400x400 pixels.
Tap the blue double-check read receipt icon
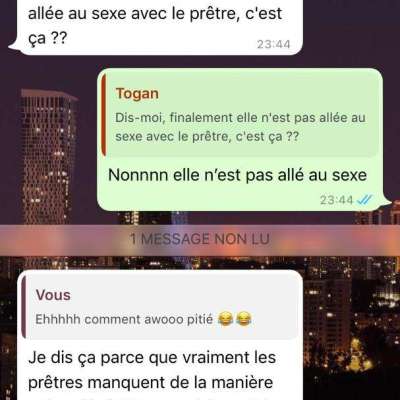click(364, 200)
